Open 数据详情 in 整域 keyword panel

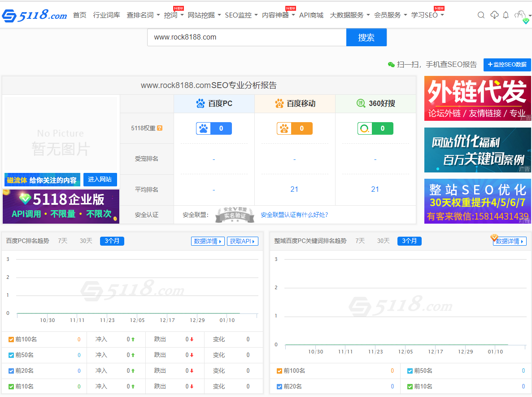[510, 241]
